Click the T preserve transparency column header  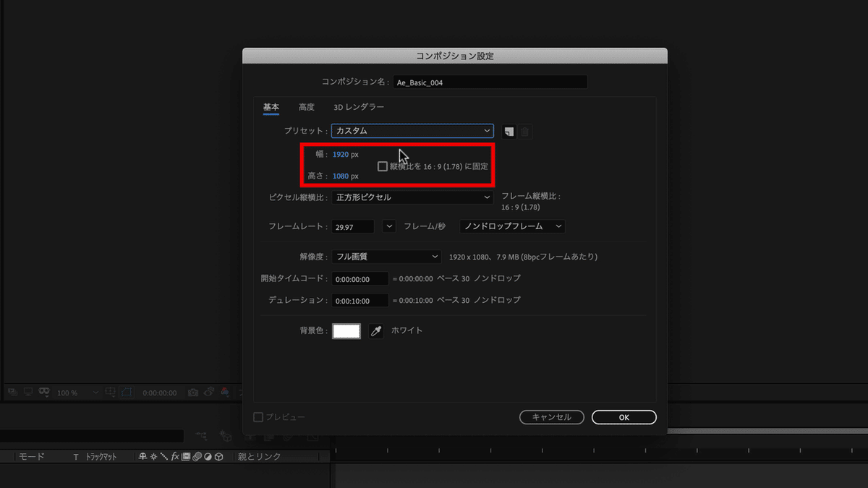click(x=75, y=457)
